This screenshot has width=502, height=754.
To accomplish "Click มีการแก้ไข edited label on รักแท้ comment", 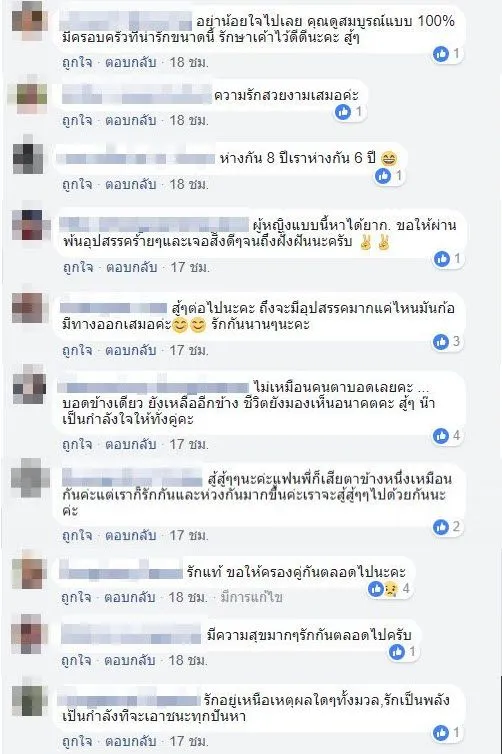I will coord(251,597).
